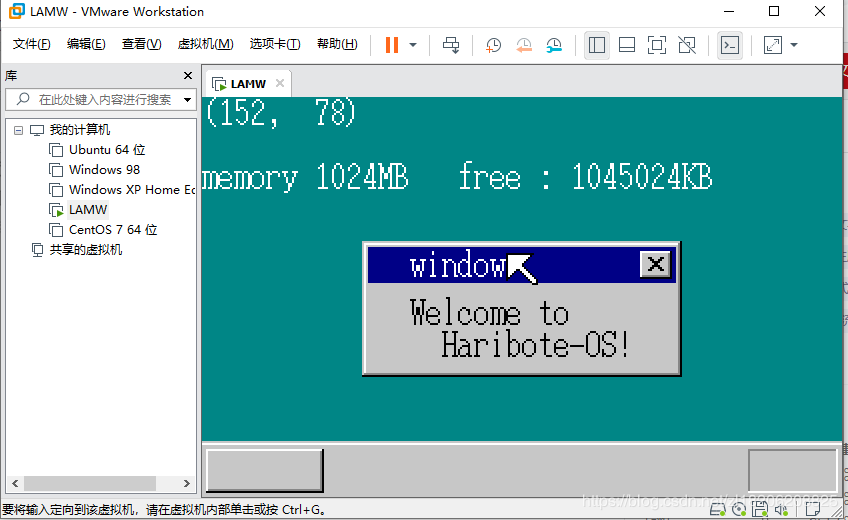Send Ctrl+Alt+Del to the virtual machine

pos(451,45)
